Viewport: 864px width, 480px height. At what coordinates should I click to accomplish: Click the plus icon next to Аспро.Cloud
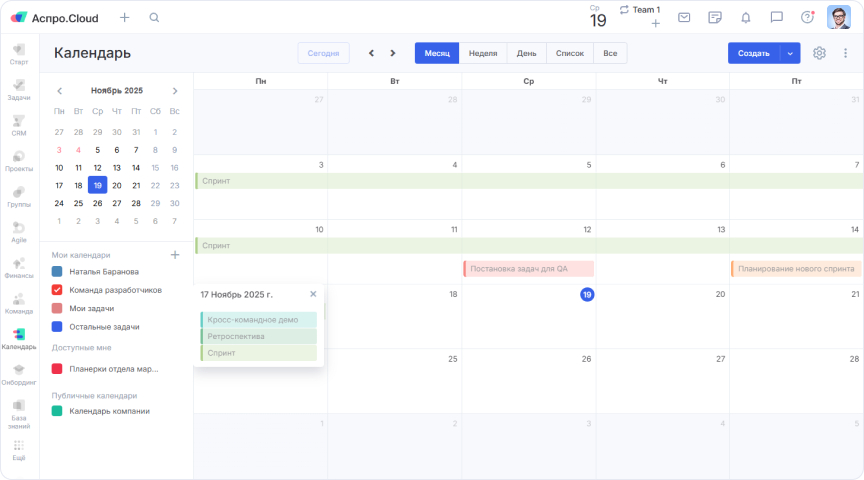click(125, 18)
